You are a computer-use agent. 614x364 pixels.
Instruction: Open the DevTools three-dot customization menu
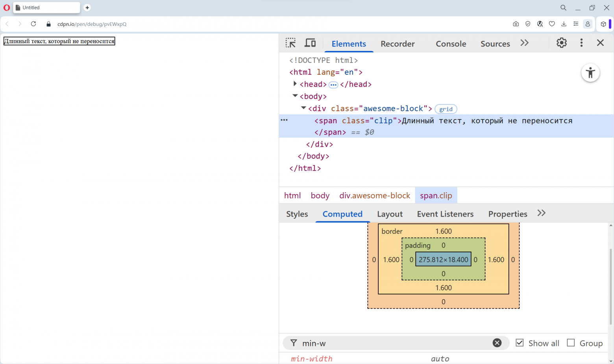point(581,43)
